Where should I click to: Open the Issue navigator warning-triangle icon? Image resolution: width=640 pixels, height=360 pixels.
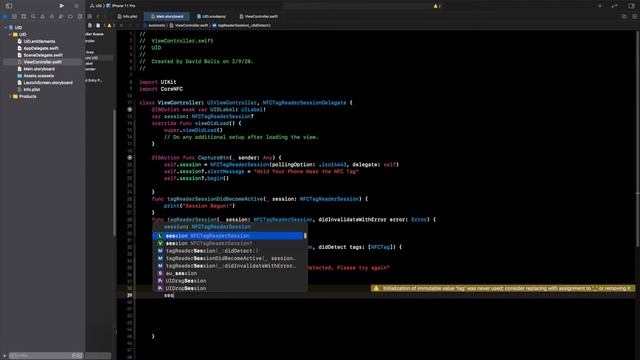tap(42, 16)
